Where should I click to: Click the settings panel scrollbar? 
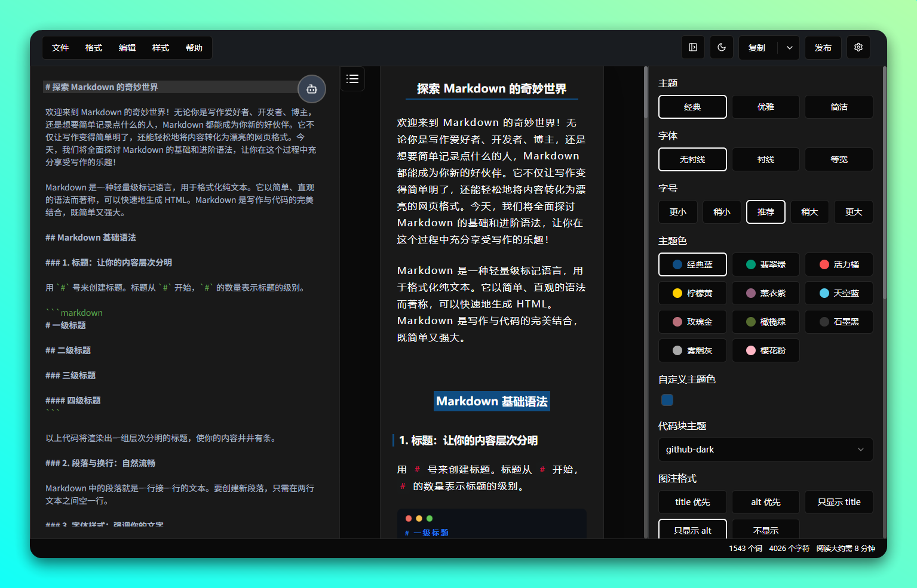pos(885,183)
